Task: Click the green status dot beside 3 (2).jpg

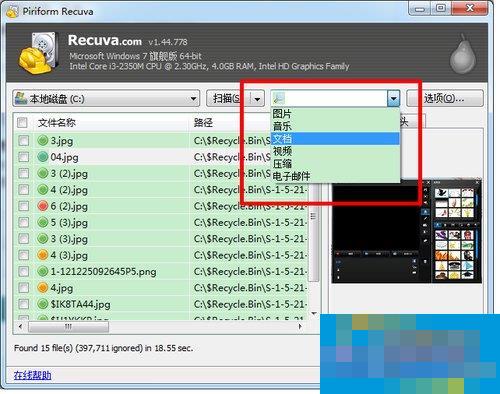Action: pyautogui.click(x=43, y=173)
